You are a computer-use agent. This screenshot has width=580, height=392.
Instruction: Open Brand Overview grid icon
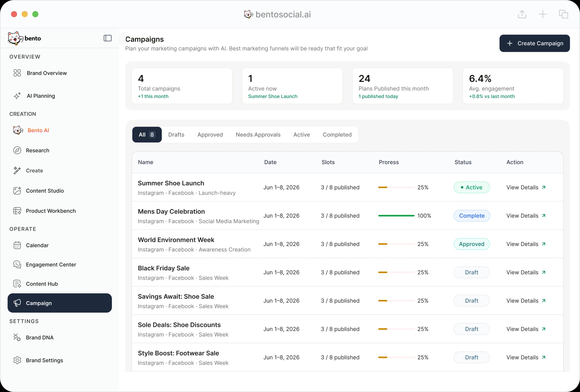17,73
